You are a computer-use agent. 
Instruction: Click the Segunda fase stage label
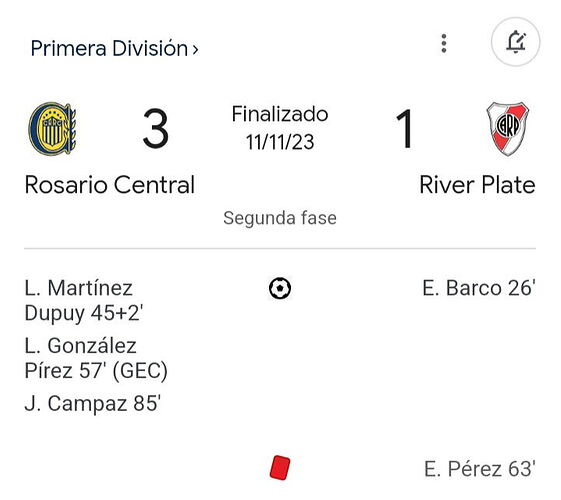pos(280,218)
